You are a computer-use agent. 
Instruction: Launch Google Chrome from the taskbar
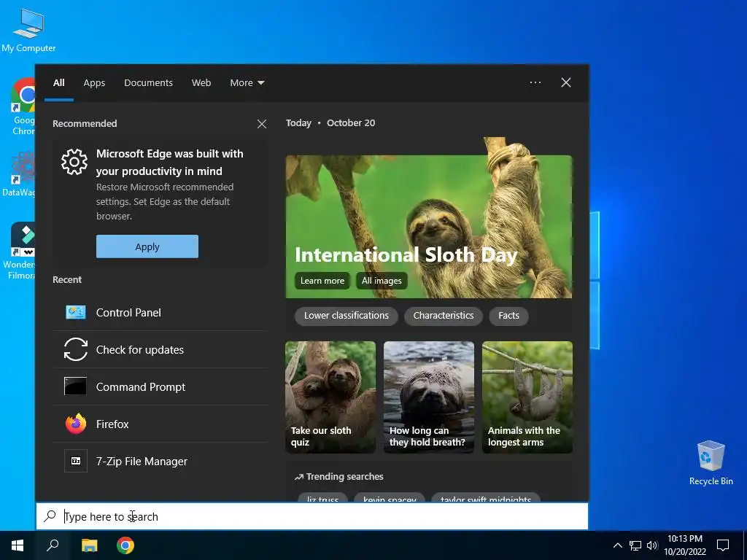pos(125,545)
